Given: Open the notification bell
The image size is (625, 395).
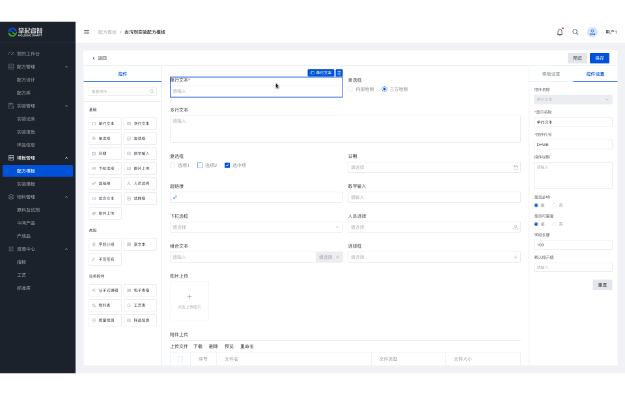Looking at the screenshot, I should [560, 32].
